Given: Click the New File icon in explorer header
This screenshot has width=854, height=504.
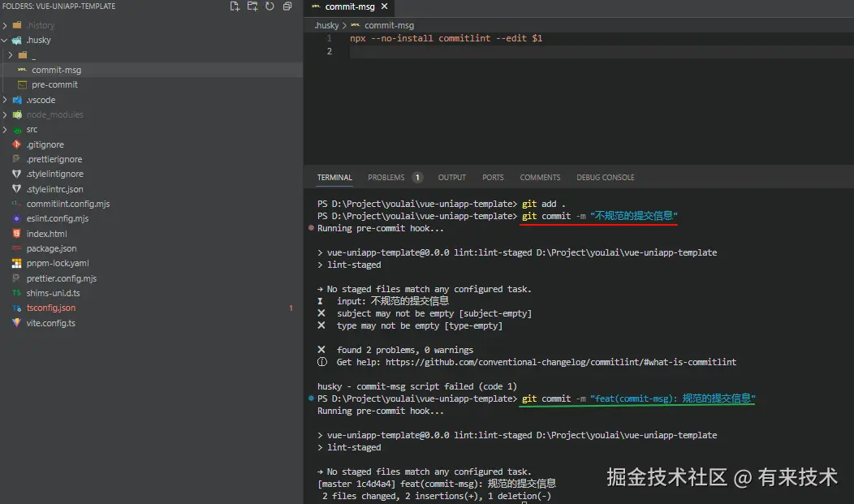Looking at the screenshot, I should (x=235, y=6).
